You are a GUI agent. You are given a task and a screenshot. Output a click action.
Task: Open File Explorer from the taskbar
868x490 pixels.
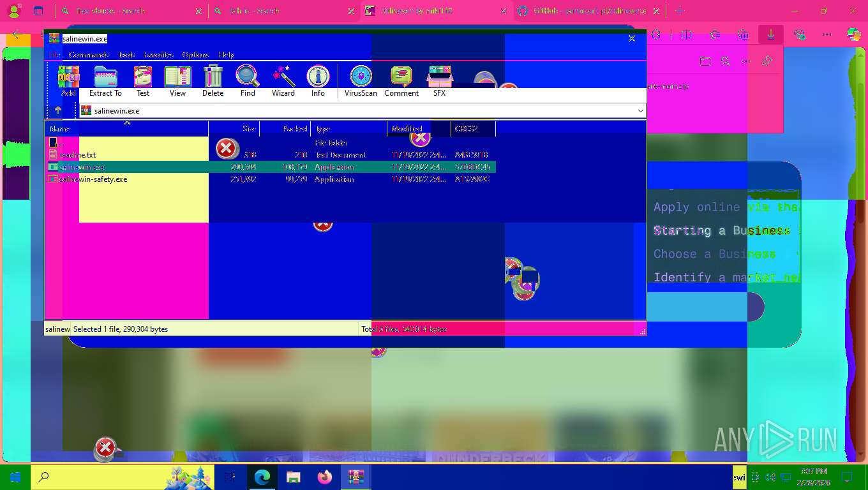coord(294,477)
